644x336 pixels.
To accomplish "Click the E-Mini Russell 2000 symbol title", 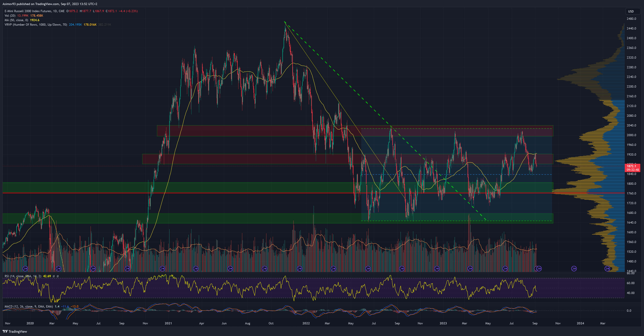I will pyautogui.click(x=28, y=11).
